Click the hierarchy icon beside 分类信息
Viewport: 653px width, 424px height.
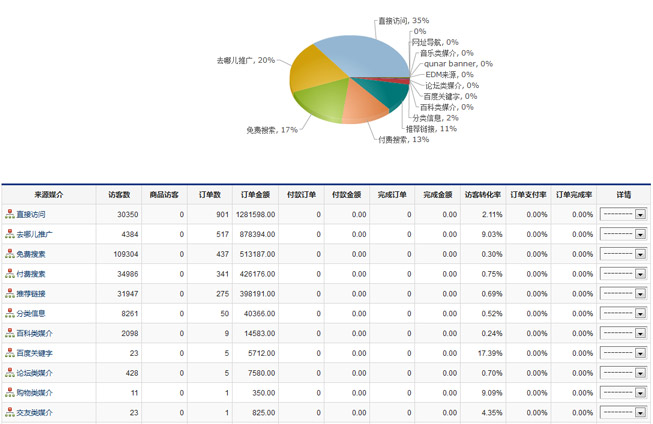coord(10,313)
